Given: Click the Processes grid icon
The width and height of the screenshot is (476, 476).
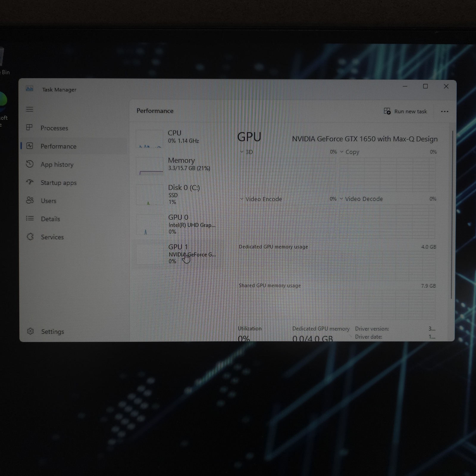Looking at the screenshot, I should click(29, 127).
